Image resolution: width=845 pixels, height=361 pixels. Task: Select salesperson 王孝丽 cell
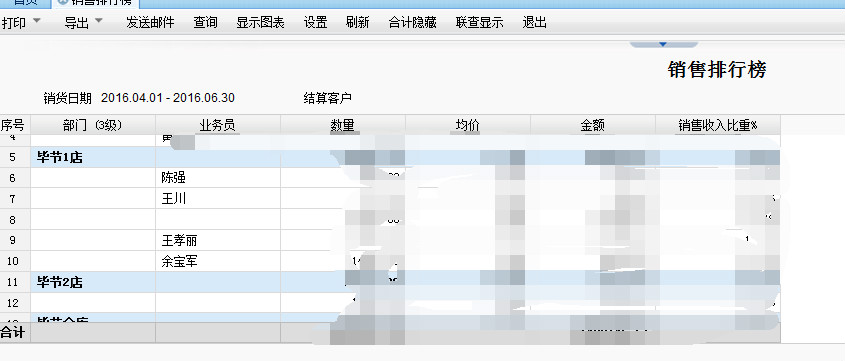coord(218,240)
